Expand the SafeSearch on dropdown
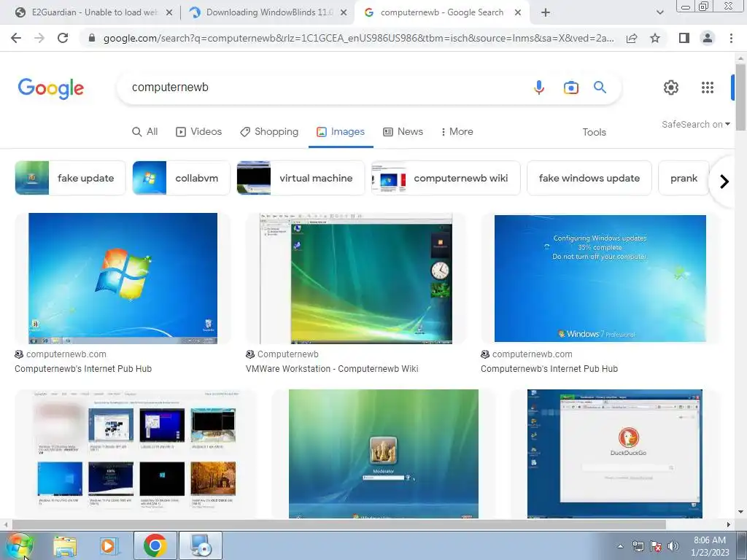This screenshot has width=747, height=560. click(x=695, y=124)
